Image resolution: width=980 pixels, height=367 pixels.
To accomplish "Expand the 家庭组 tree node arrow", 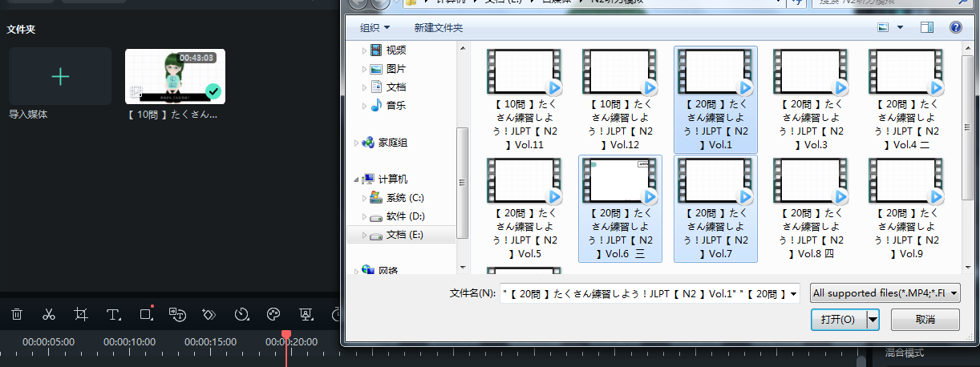I will [357, 143].
